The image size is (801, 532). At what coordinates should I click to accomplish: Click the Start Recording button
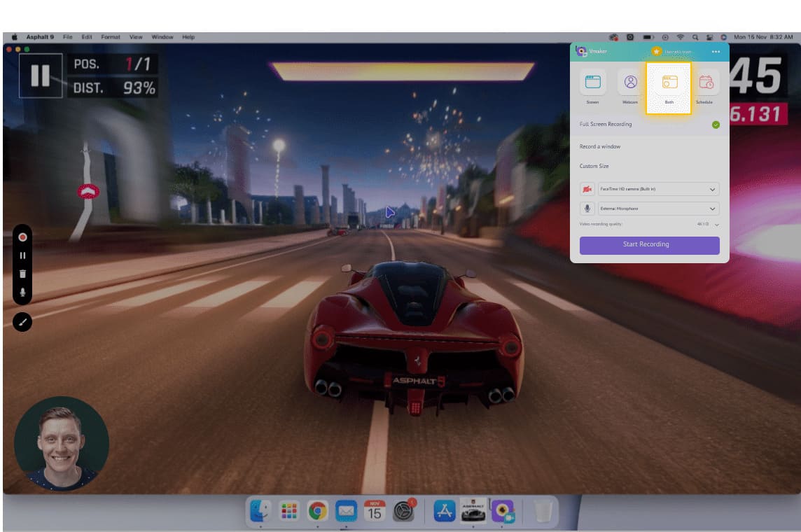649,245
